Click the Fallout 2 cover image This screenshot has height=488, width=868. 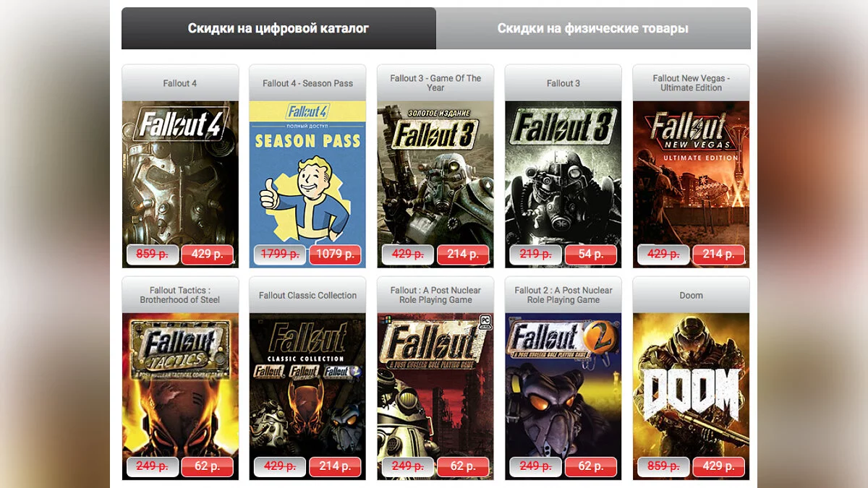tap(563, 396)
